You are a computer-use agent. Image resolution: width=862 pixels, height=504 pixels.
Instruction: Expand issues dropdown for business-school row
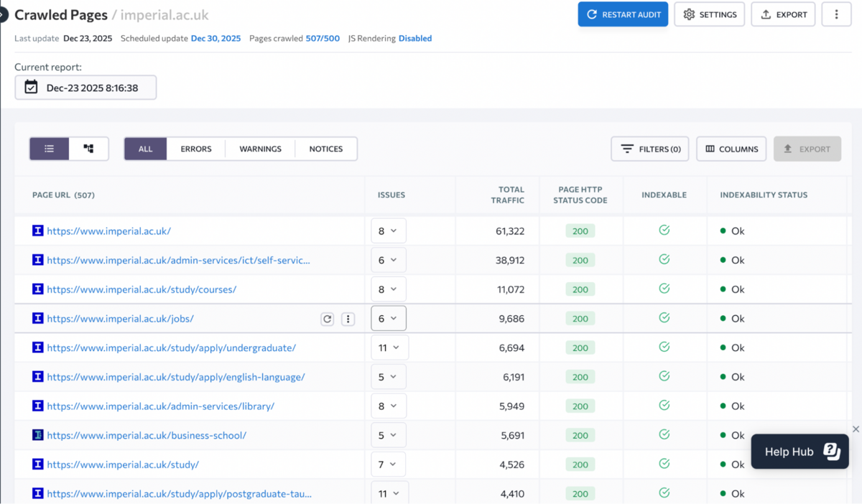(x=389, y=435)
